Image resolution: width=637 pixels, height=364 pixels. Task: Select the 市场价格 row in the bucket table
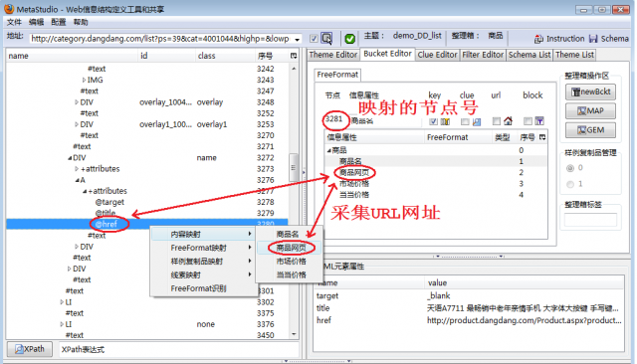435,184
